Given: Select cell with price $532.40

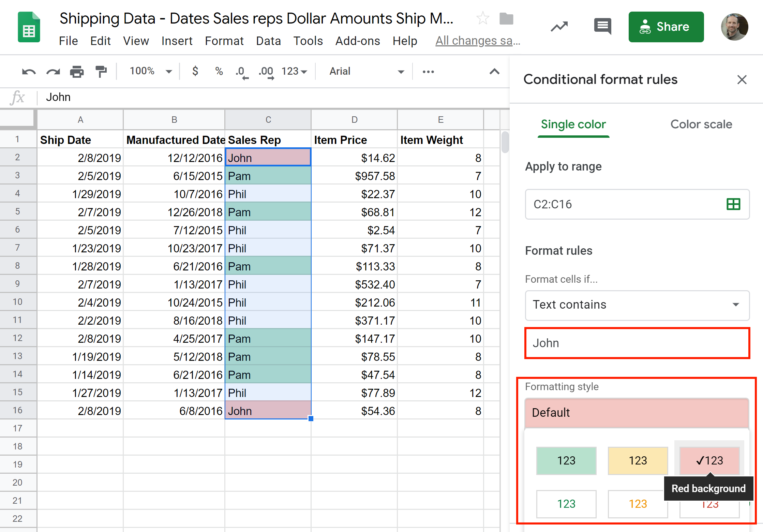Looking at the screenshot, I should pos(354,284).
